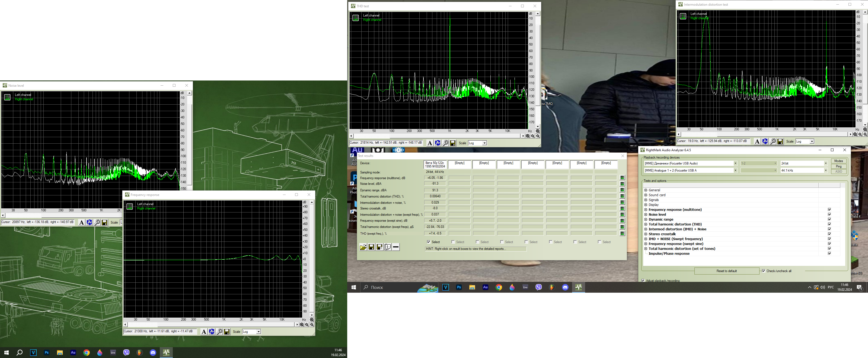The width and height of the screenshot is (868, 358).
Task: Click the THD result value box 0.00640
Action: click(435, 196)
